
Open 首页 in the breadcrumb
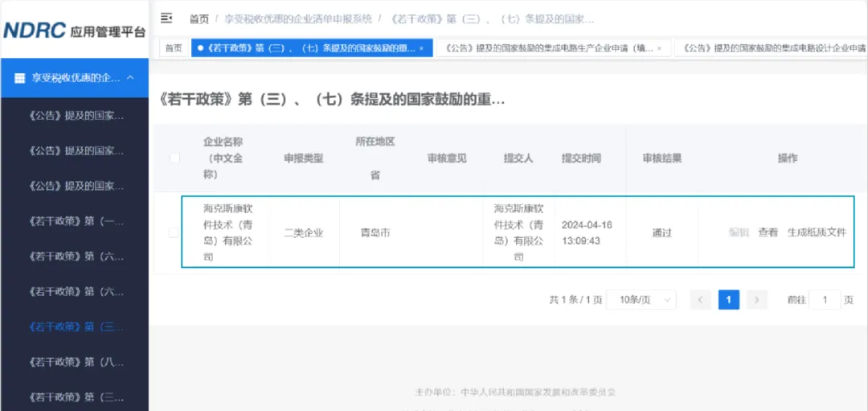tap(199, 18)
